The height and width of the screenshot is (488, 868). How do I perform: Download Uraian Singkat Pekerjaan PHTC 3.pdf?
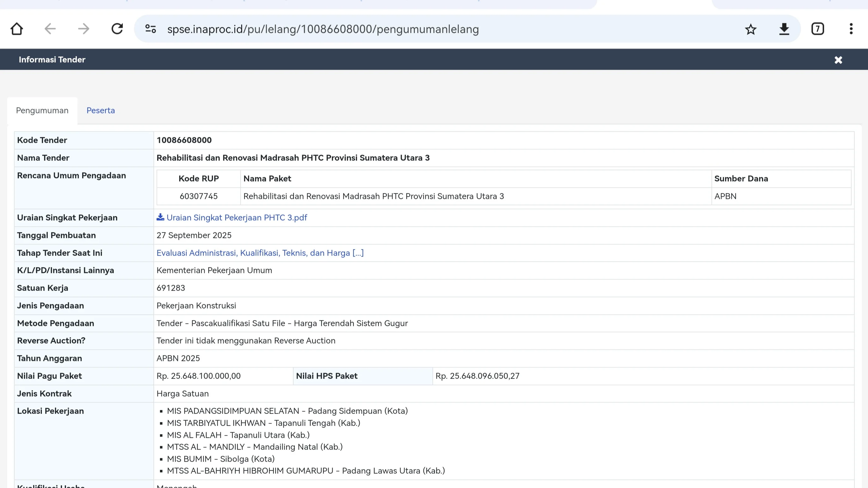click(237, 218)
